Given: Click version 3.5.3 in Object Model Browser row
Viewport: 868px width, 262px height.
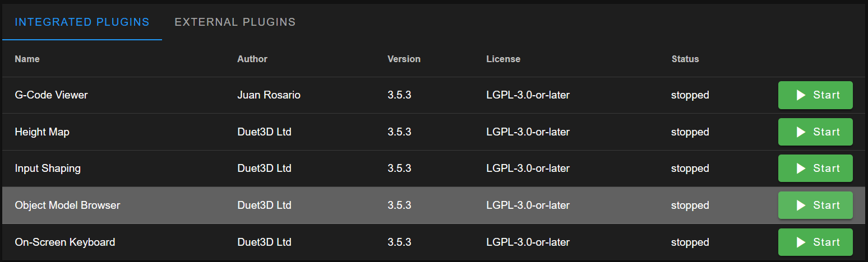Looking at the screenshot, I should coord(399,205).
